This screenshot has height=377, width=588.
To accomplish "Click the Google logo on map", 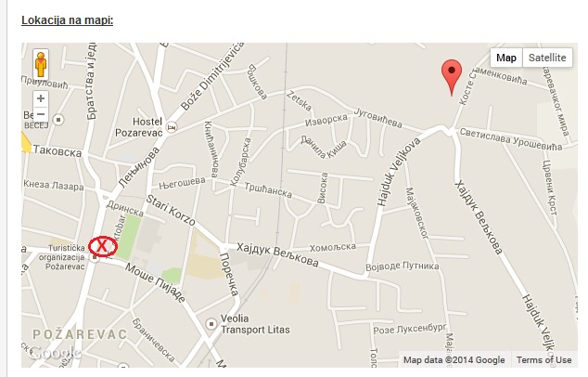I will point(55,353).
